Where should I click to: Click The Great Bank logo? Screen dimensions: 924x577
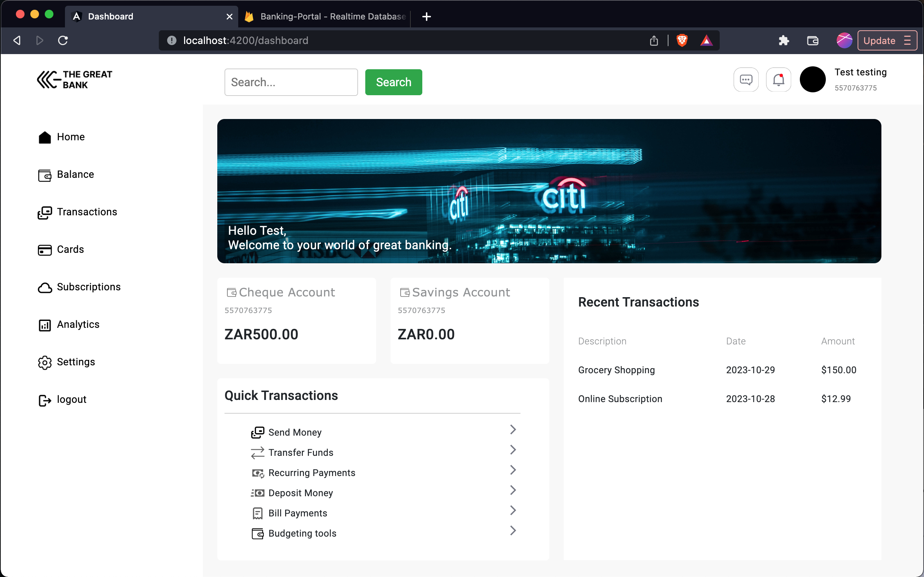tap(74, 79)
